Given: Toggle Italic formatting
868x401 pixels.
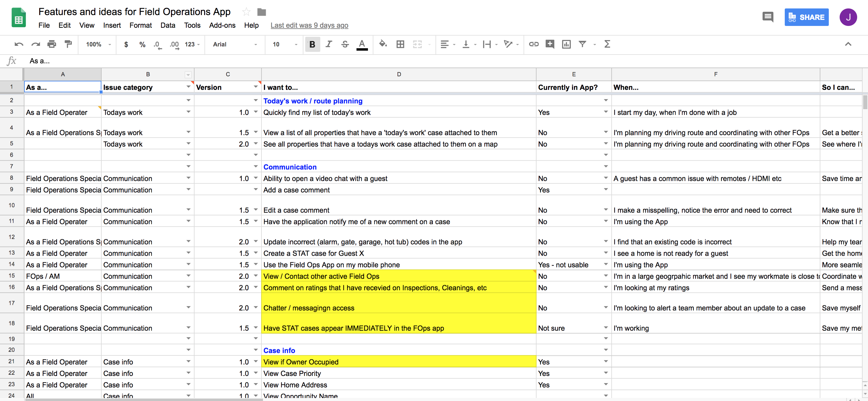Looking at the screenshot, I should (x=328, y=44).
